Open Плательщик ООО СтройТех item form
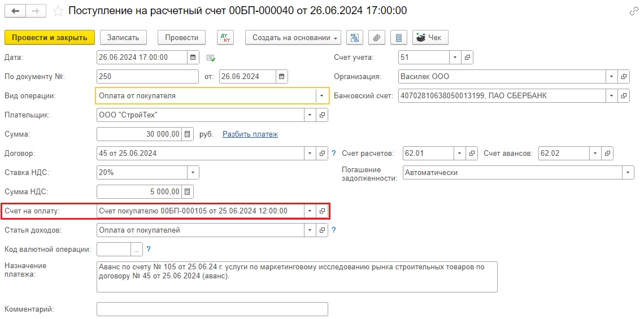 click(x=323, y=115)
